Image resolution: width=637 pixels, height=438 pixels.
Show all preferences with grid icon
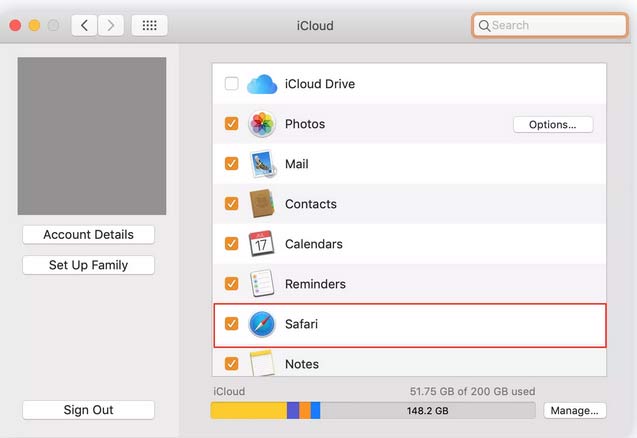[x=150, y=26]
